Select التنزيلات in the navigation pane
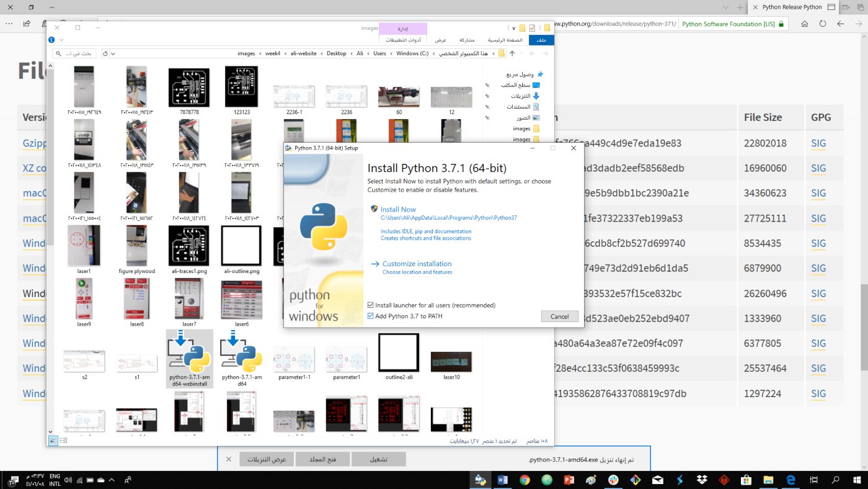868x489 pixels. [x=525, y=96]
